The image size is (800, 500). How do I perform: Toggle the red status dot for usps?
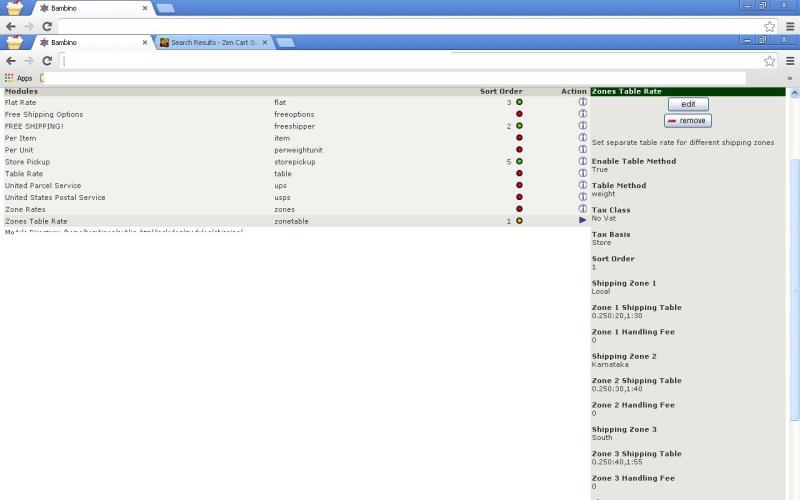coord(519,197)
